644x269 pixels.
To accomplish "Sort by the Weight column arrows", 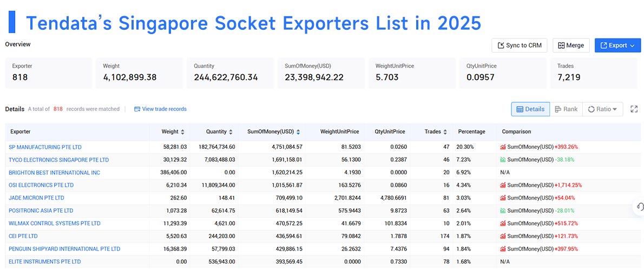I will 182,132.
